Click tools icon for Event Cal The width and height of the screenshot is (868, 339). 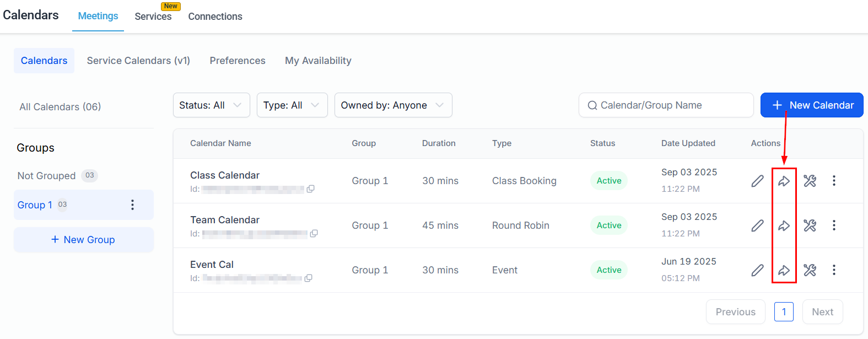click(810, 270)
